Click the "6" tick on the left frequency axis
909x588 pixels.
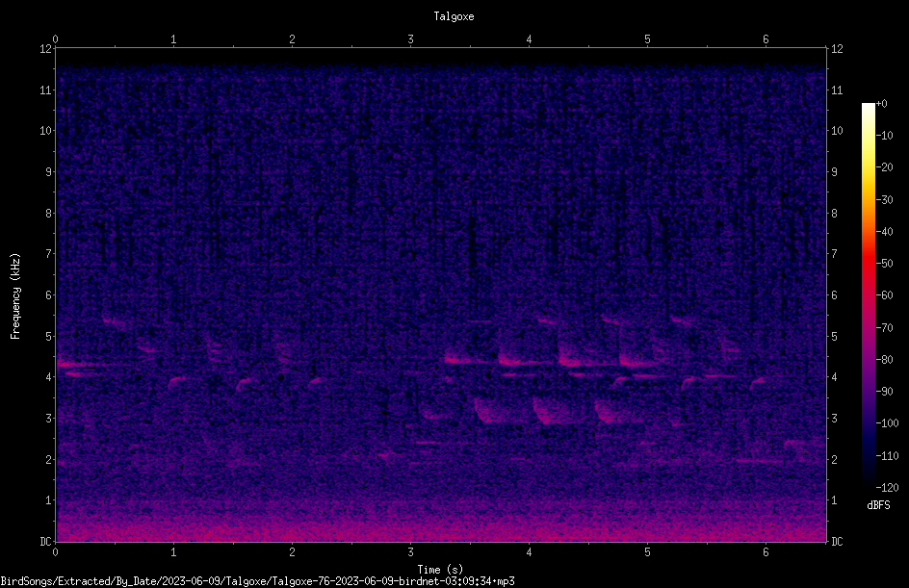click(x=49, y=294)
